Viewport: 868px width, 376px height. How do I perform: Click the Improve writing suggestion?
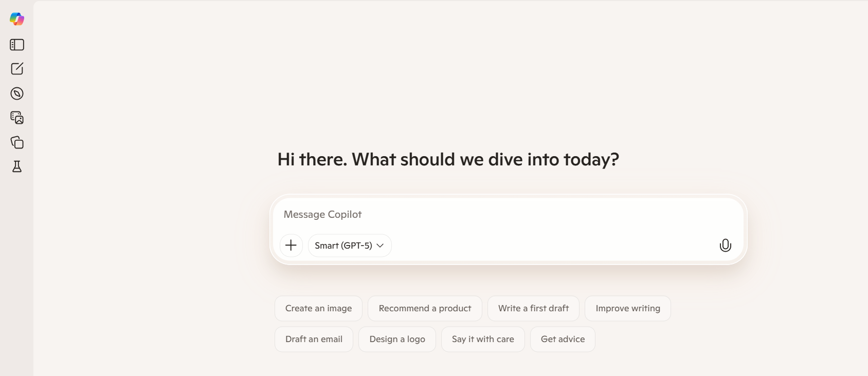click(627, 308)
